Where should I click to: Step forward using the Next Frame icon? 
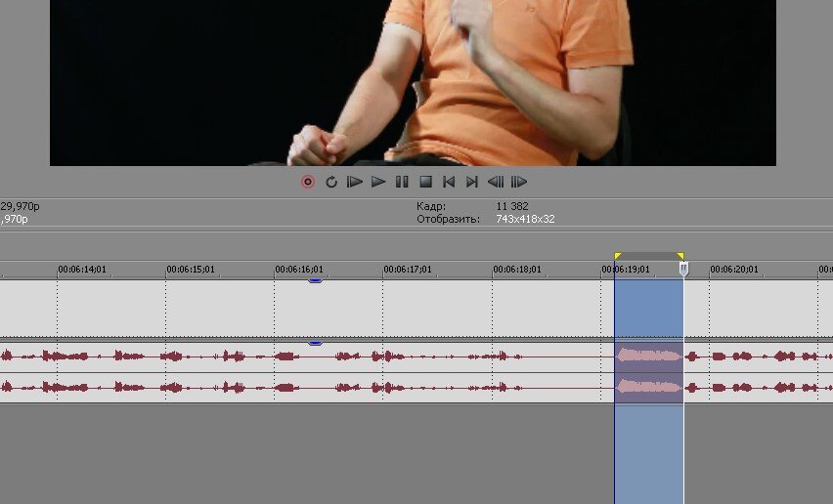(519, 182)
